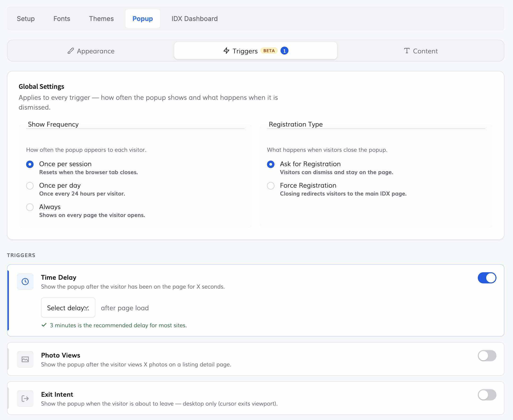Viewport: 513px width, 420px height.
Task: Disable the Time Delay trigger toggle
Action: click(487, 278)
